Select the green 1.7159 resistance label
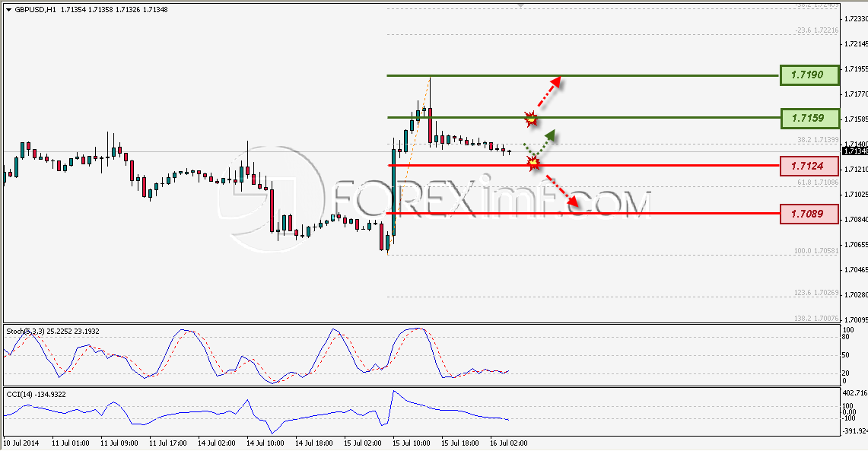868x451 pixels. click(809, 118)
